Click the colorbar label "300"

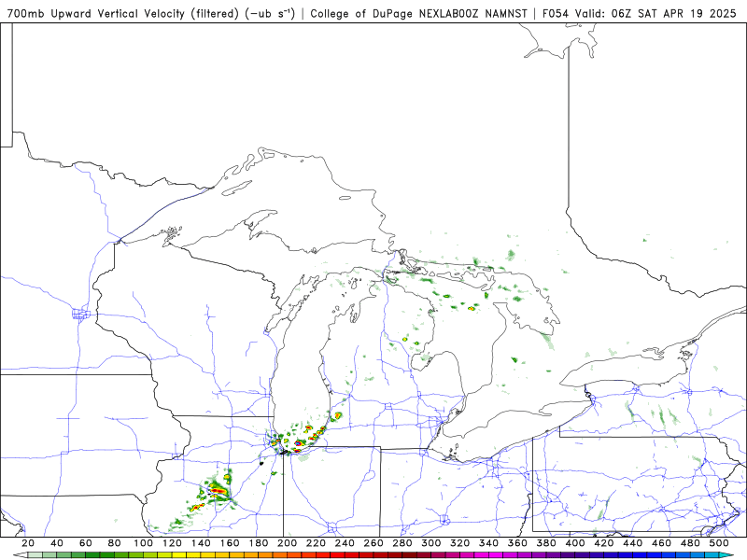point(430,543)
